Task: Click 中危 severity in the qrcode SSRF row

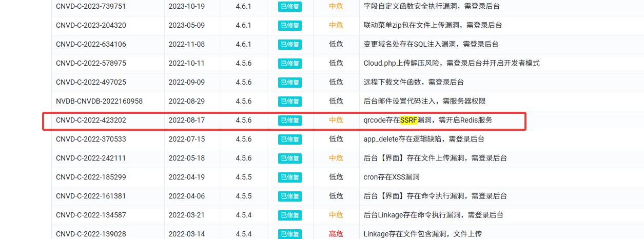Action: click(x=336, y=120)
